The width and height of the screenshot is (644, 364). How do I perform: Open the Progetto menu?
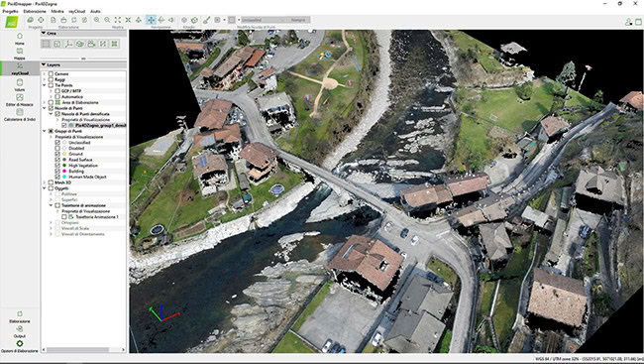click(11, 11)
